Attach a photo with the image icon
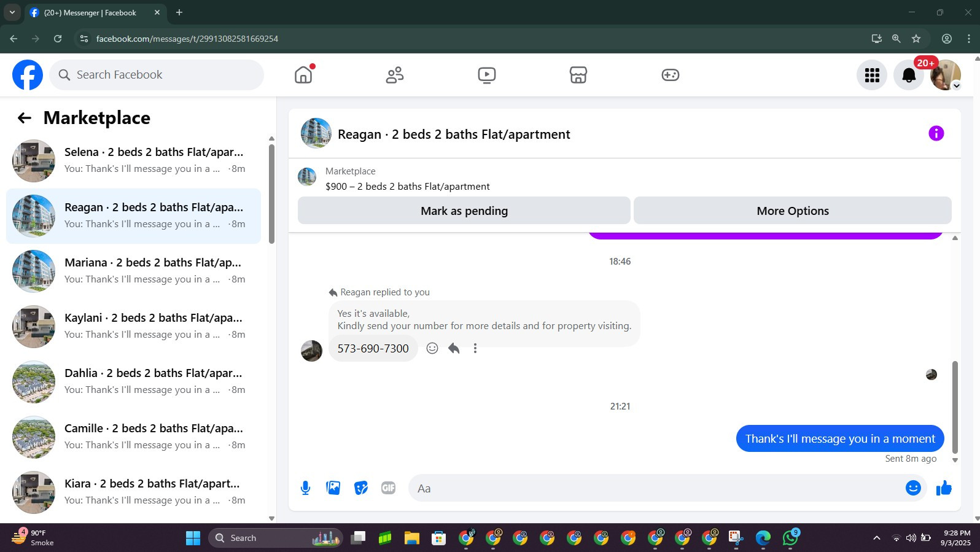Screen dimensions: 980x552 click(333, 488)
